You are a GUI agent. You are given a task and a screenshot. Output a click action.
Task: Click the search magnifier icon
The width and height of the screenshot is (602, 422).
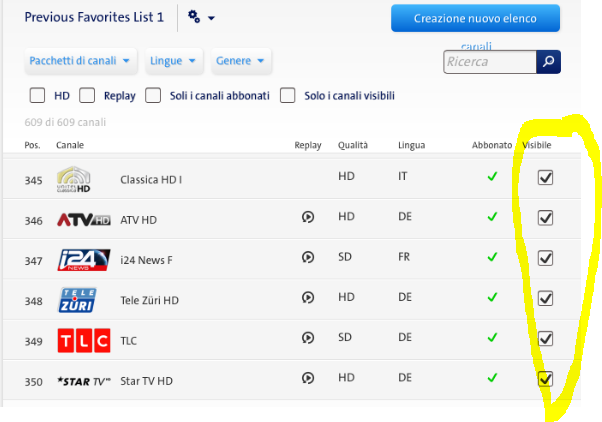tap(548, 62)
